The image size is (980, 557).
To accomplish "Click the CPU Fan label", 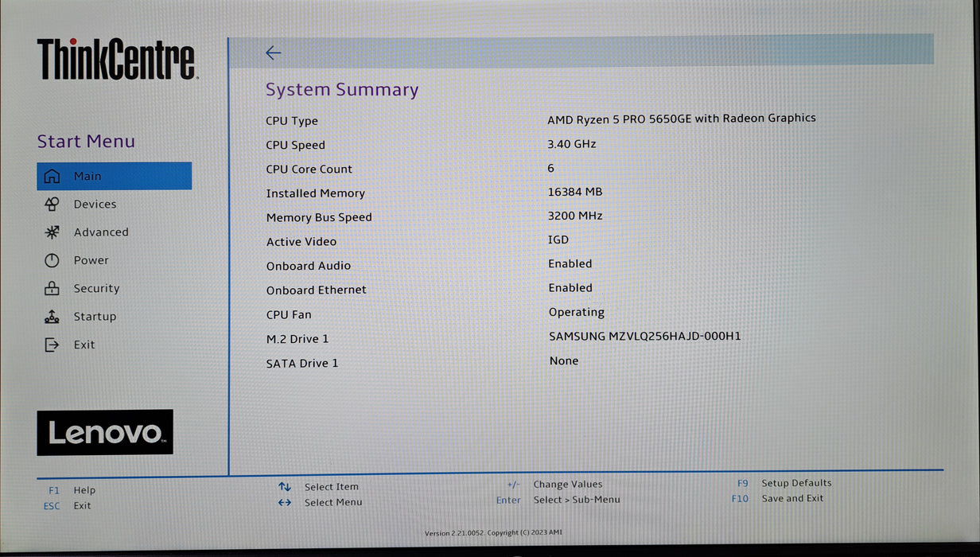I will coord(289,314).
